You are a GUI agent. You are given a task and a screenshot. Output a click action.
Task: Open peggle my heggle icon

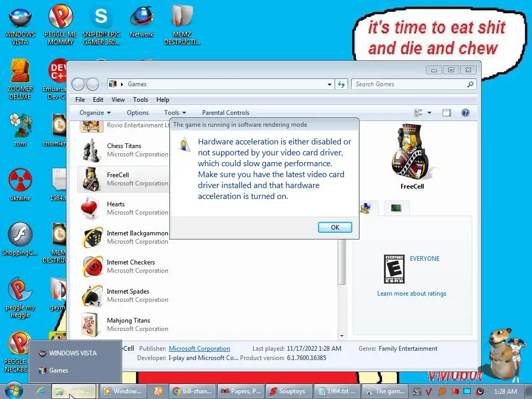(x=20, y=297)
